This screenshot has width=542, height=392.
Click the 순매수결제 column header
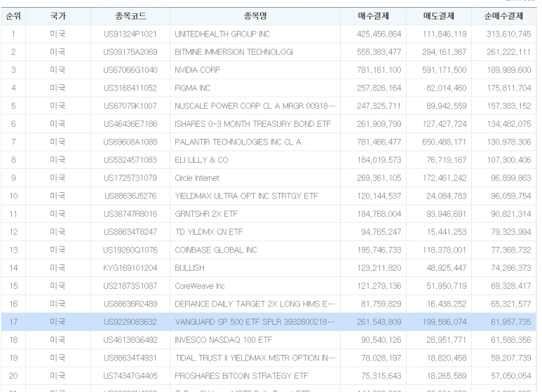503,16
